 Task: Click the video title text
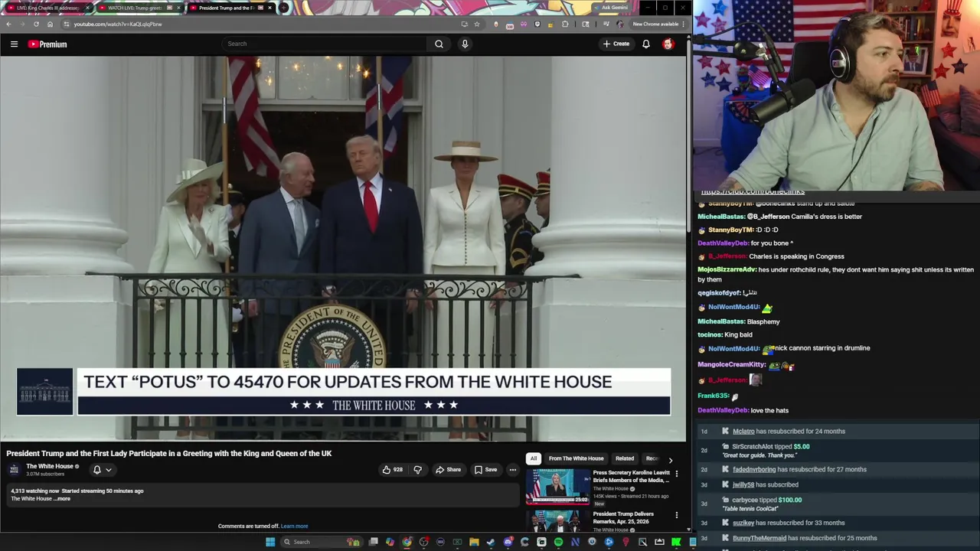tap(169, 453)
